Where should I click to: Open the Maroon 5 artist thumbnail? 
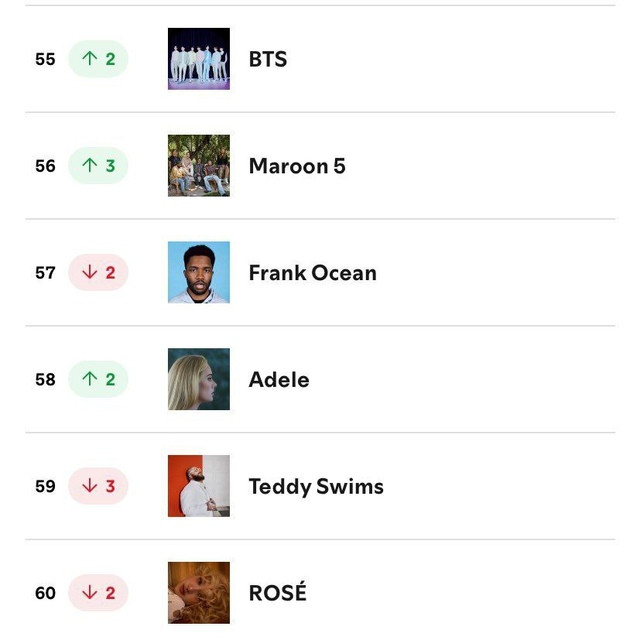(199, 166)
